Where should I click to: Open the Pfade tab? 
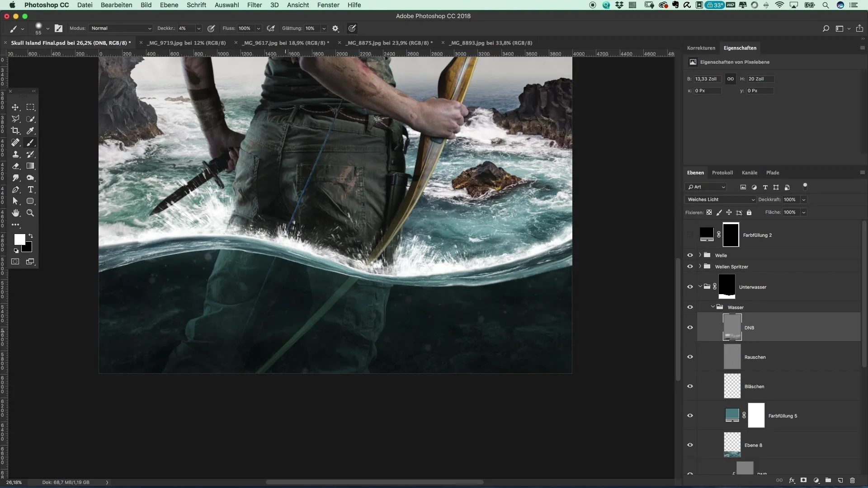(773, 173)
